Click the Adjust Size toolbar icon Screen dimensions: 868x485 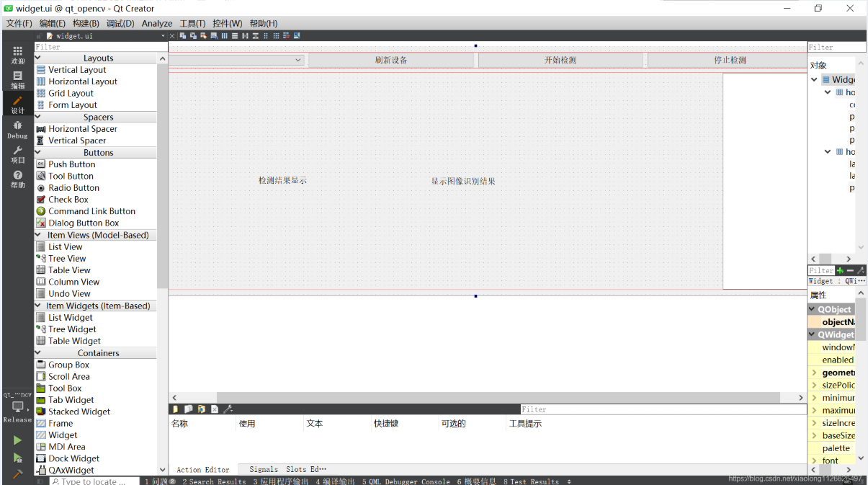pos(297,35)
